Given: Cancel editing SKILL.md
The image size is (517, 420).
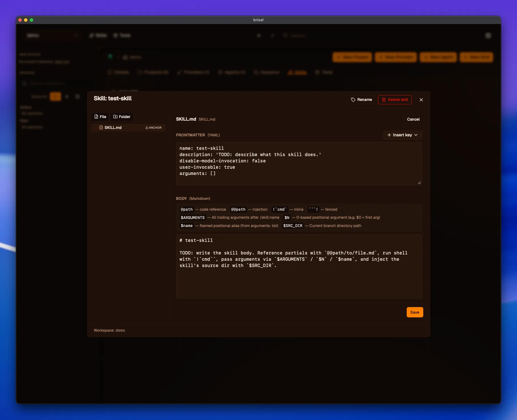Looking at the screenshot, I should pyautogui.click(x=413, y=119).
